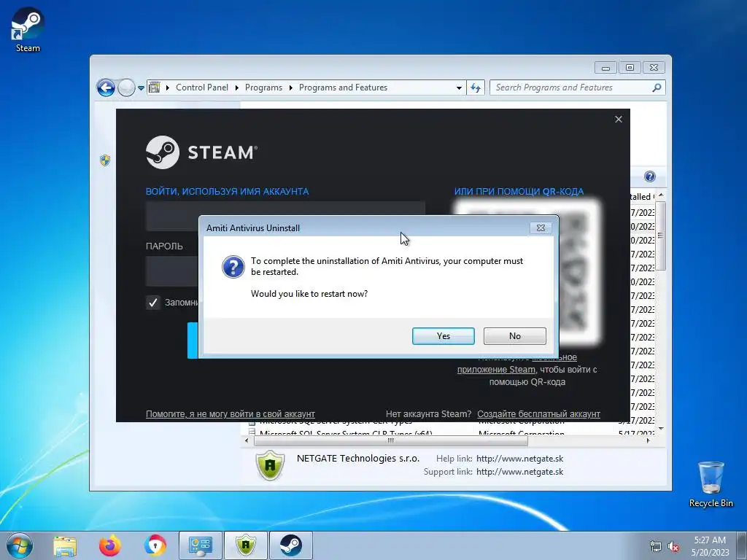Open Steam help link for account login problems
This screenshot has width=747, height=560.
[230, 414]
